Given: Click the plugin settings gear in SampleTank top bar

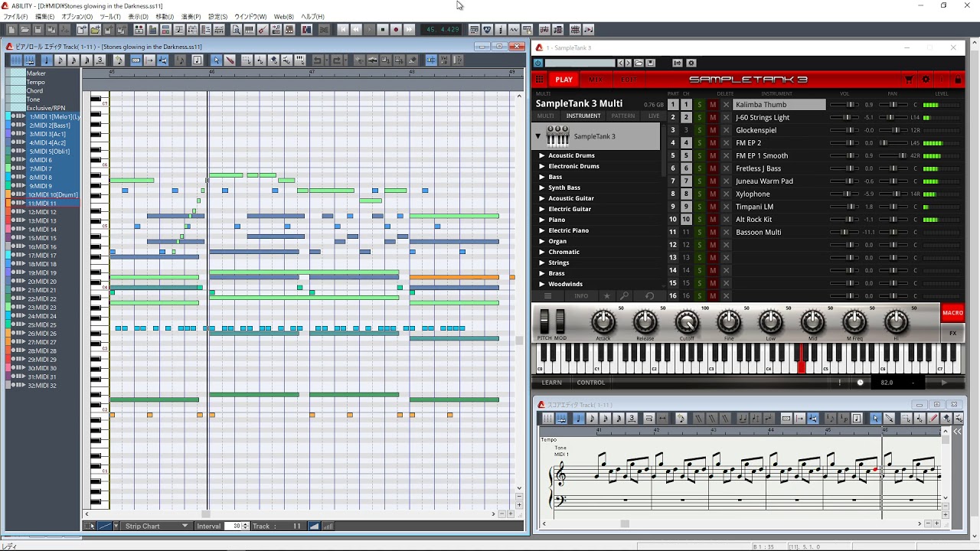Looking at the screenshot, I should pos(691,63).
